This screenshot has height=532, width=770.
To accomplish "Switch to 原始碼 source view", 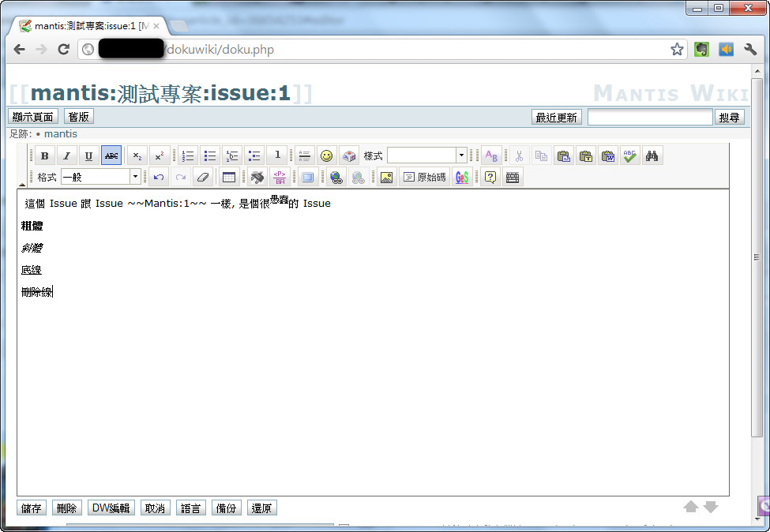I will click(x=425, y=177).
